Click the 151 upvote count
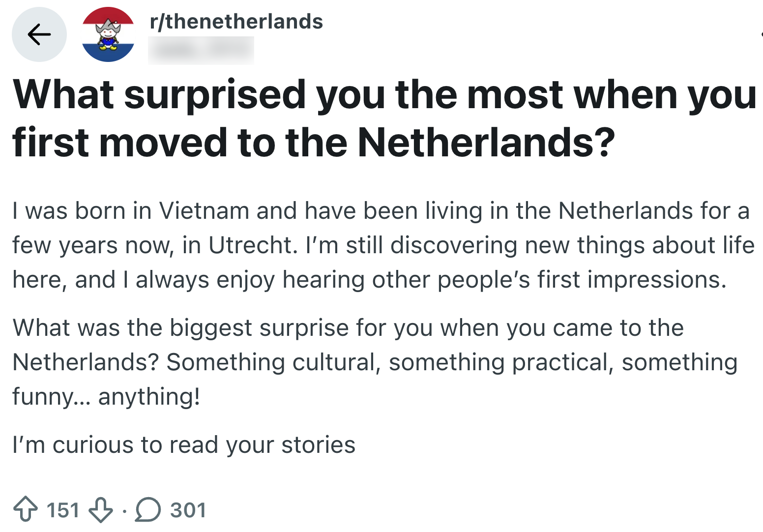This screenshot has width=763, height=532. coord(63,510)
